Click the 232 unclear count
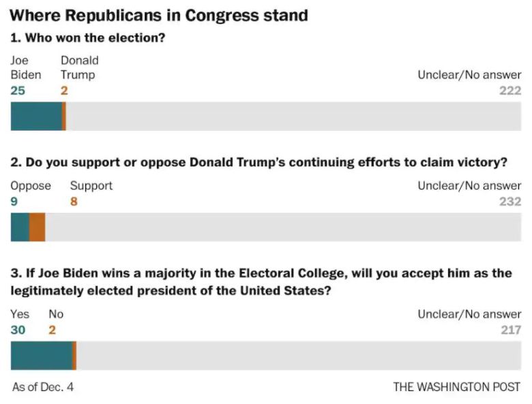 pyautogui.click(x=509, y=201)
